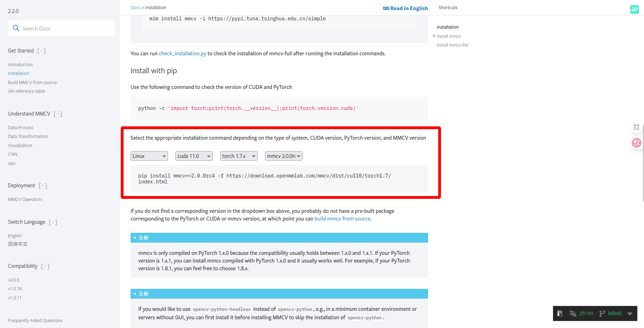Open the cuda 11.0 version dropdown
The image size is (644, 328).
coord(194,156)
